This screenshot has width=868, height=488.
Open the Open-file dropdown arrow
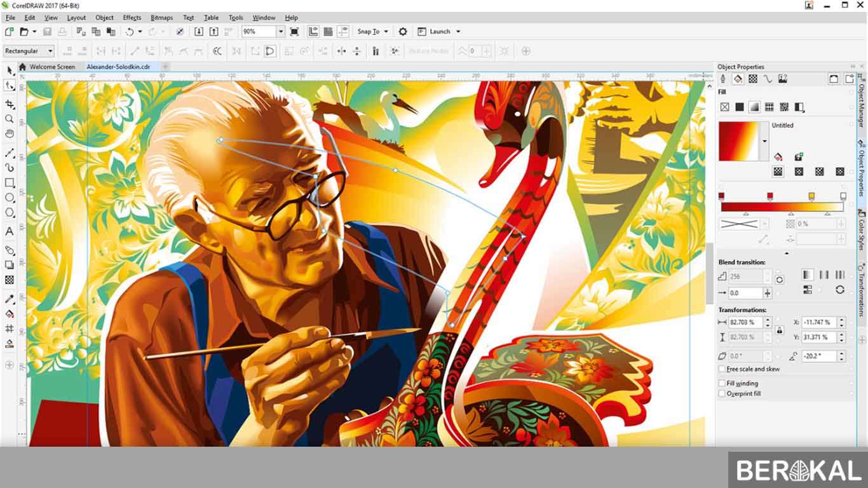34,31
